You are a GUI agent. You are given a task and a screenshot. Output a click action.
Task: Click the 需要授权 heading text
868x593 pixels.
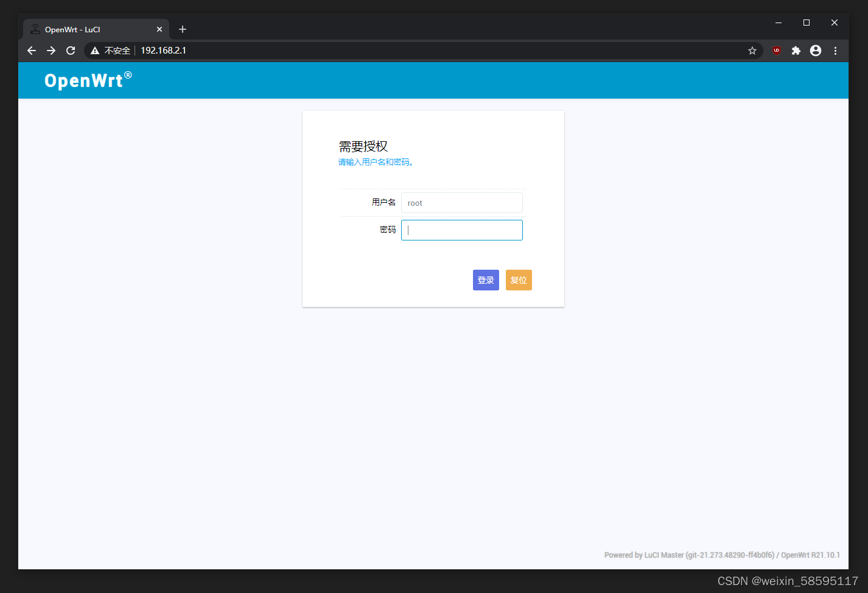[x=363, y=146]
